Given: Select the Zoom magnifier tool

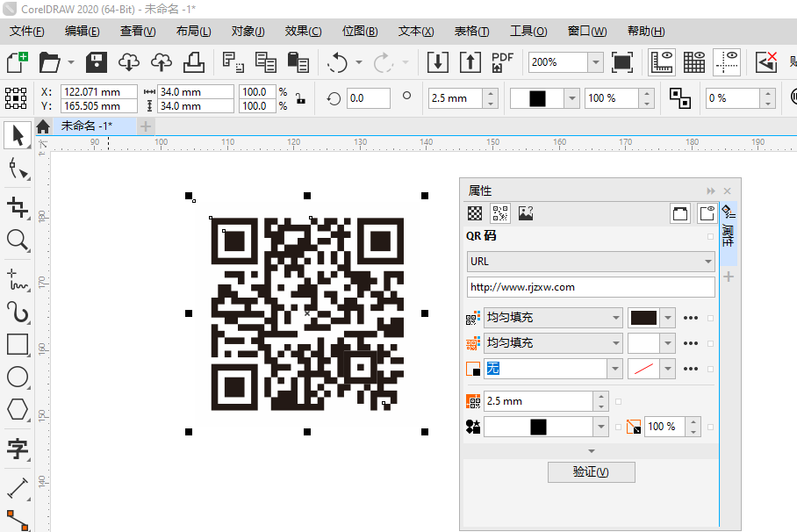Looking at the screenshot, I should coord(18,240).
